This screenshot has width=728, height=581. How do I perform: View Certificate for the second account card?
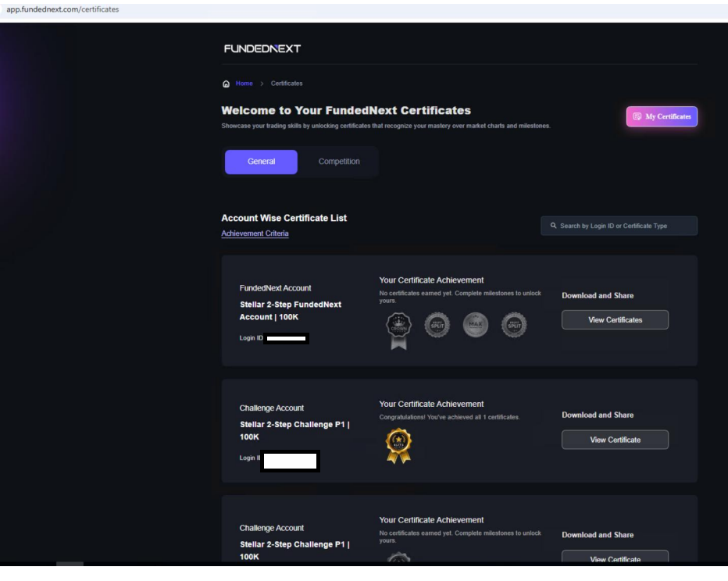coord(615,440)
